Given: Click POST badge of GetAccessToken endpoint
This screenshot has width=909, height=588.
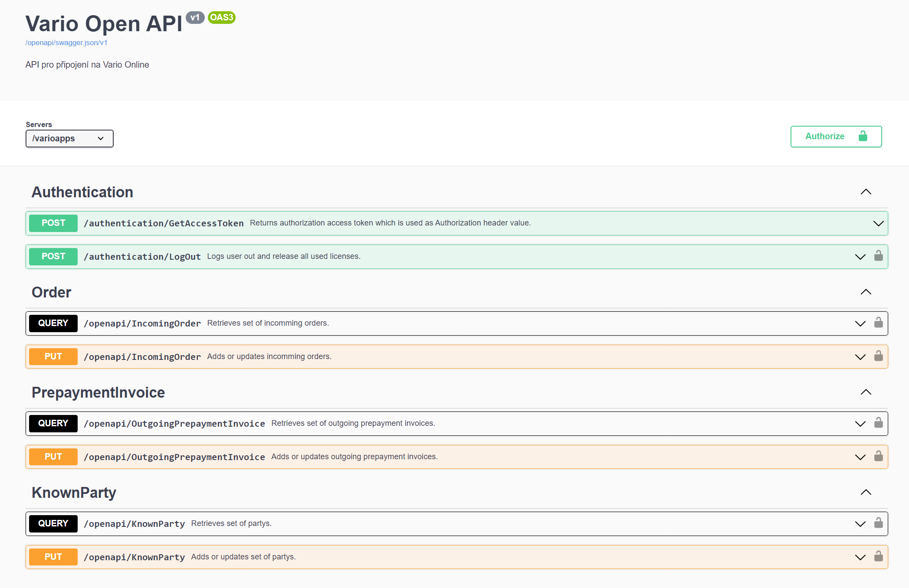Looking at the screenshot, I should tap(53, 223).
